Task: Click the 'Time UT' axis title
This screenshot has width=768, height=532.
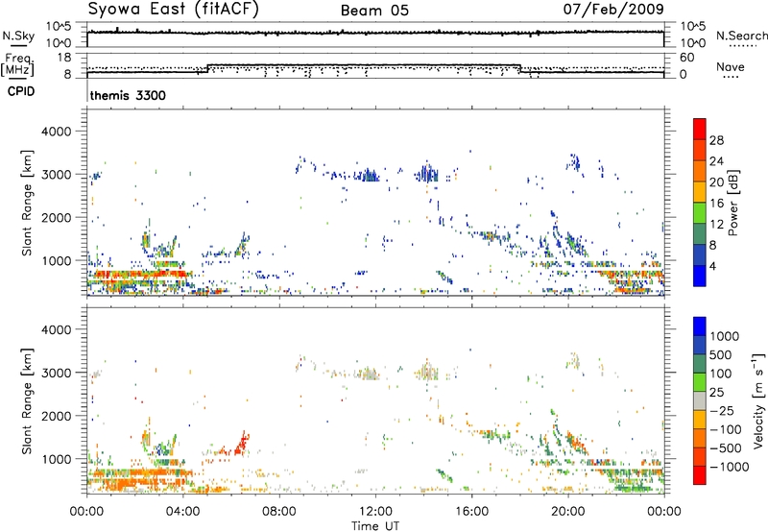Action: pyautogui.click(x=375, y=526)
